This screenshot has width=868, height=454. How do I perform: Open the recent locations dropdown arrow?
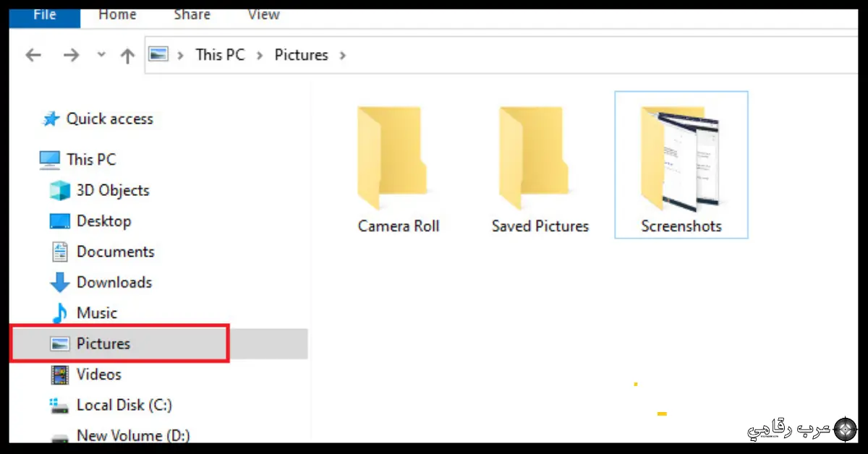pos(101,55)
